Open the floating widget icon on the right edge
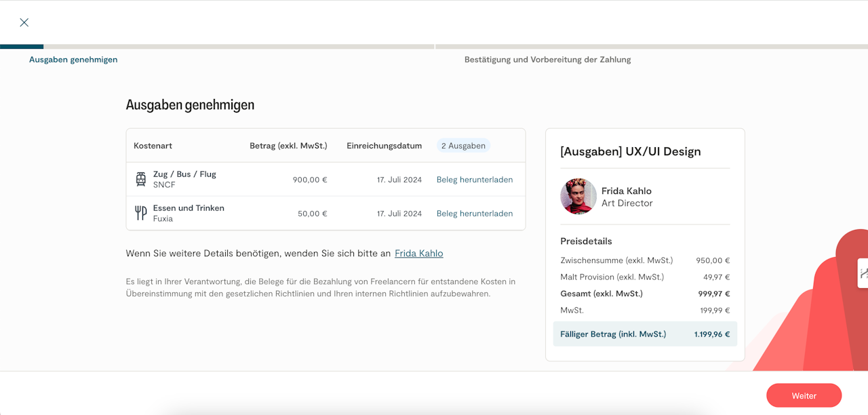The width and height of the screenshot is (868, 415). [x=863, y=273]
